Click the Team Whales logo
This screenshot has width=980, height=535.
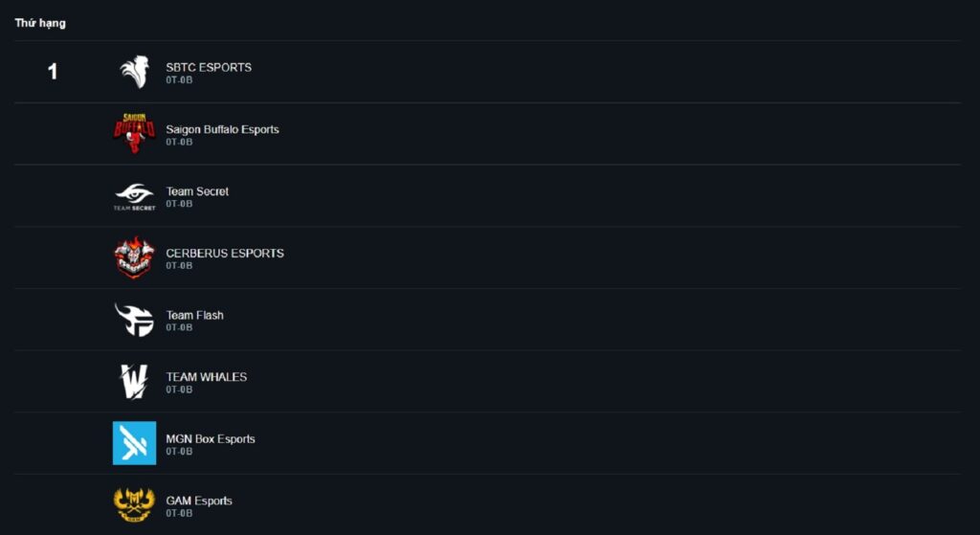(134, 382)
